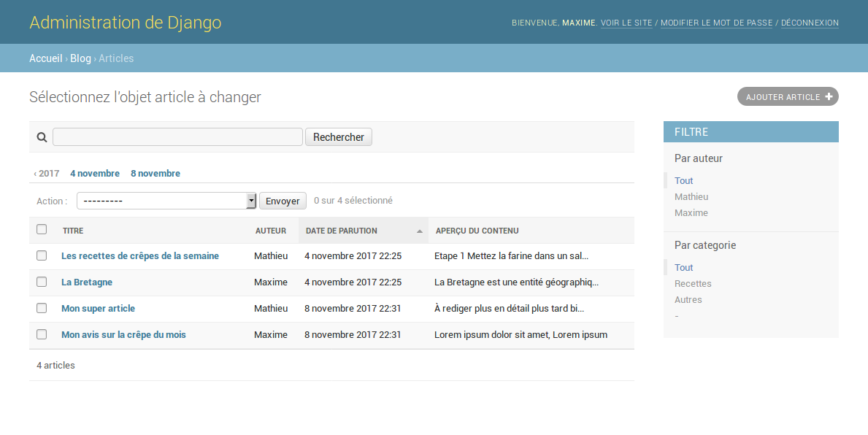Go to Accueil in the breadcrumb
The image size is (868, 435).
click(x=46, y=58)
